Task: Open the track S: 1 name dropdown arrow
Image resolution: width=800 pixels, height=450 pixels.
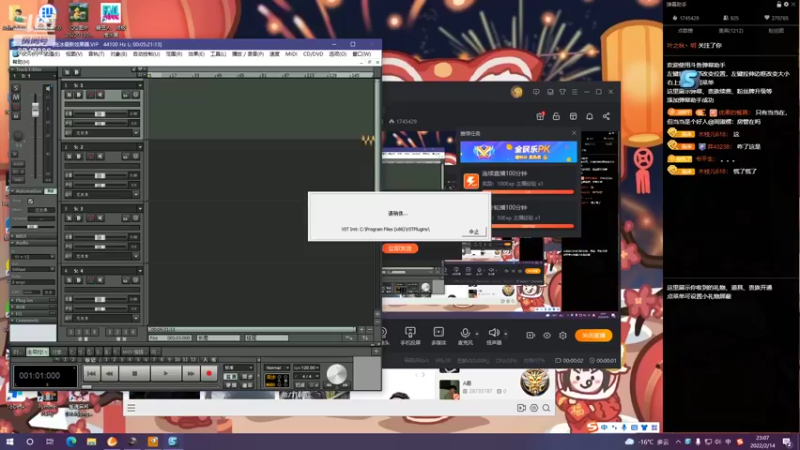Action: pyautogui.click(x=140, y=85)
